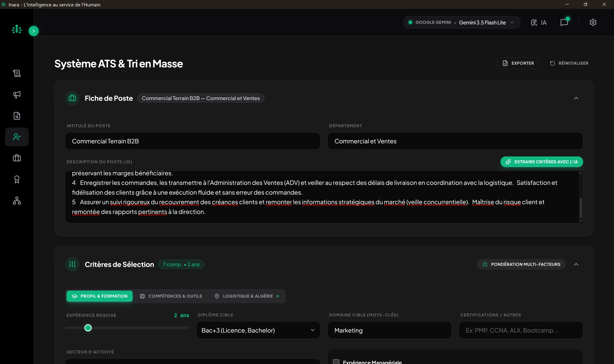Open the chat messages icon in header
The height and width of the screenshot is (364, 614).
(x=564, y=22)
